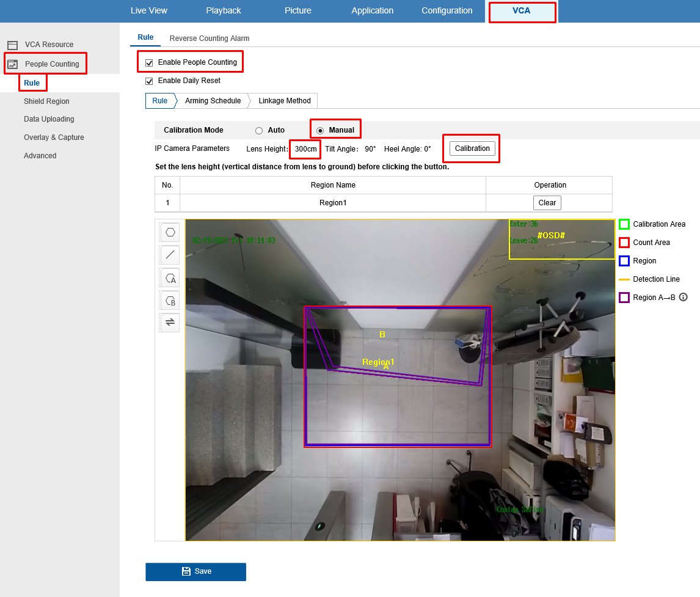The image size is (700, 597).
Task: Click the swap direction arrows tool
Action: 170,323
